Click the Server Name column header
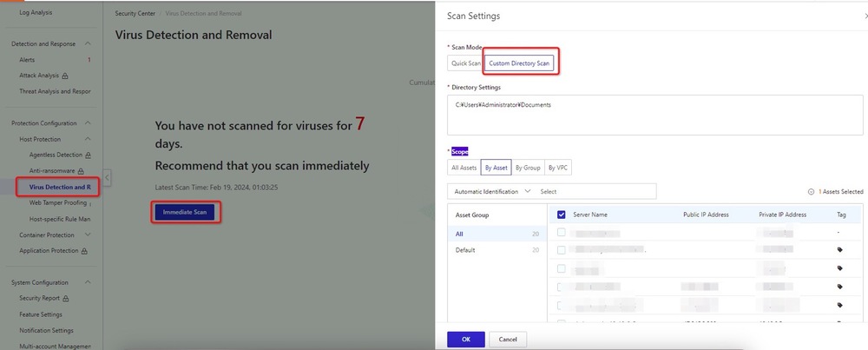The width and height of the screenshot is (868, 350). [590, 215]
